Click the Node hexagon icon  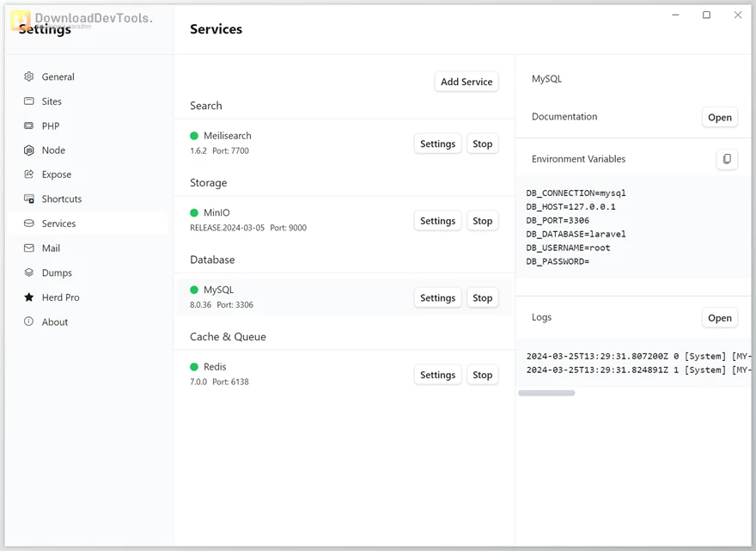point(29,150)
